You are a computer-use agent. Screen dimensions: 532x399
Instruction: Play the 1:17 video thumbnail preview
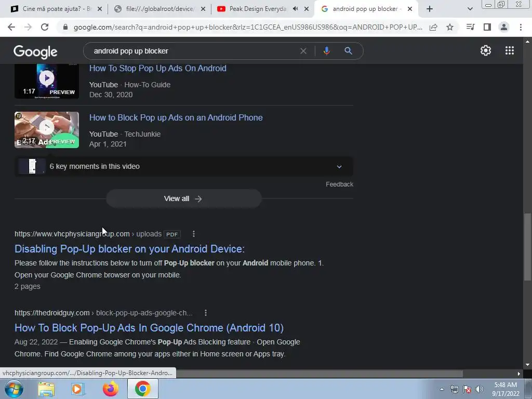[x=46, y=81]
